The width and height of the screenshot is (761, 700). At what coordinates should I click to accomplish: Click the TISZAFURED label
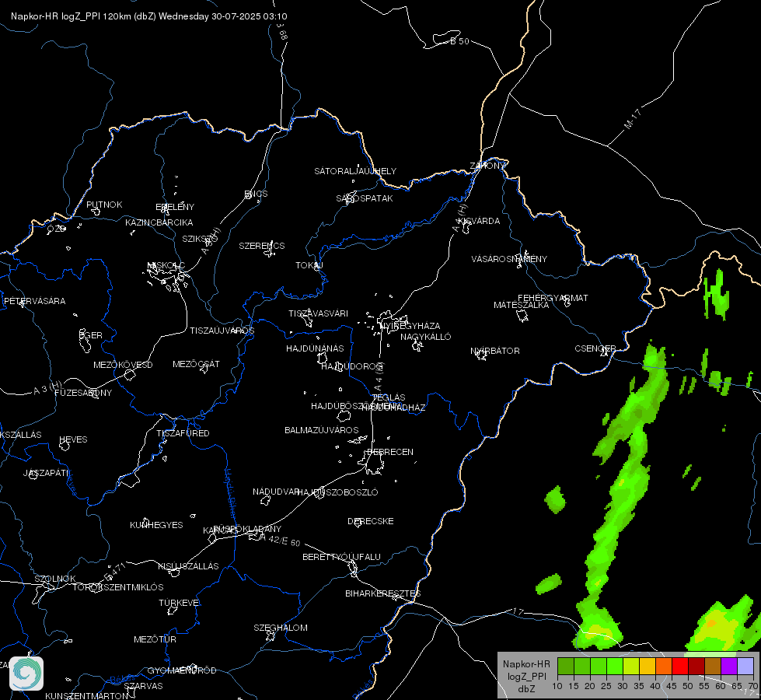pyautogui.click(x=183, y=432)
